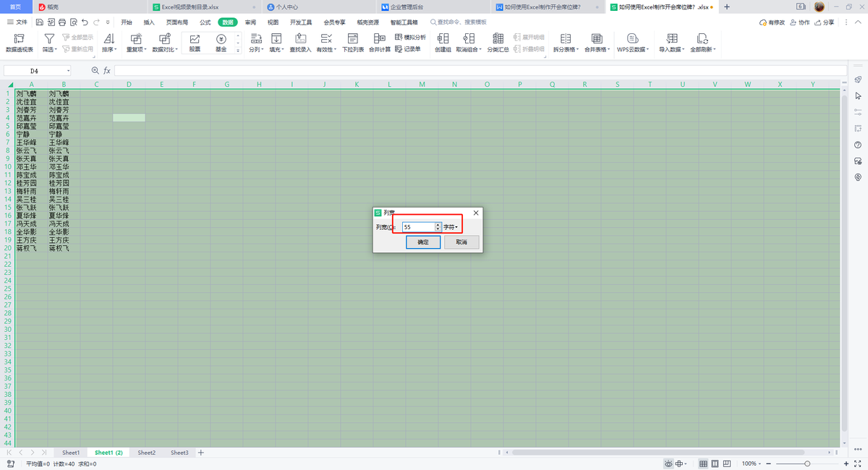Click the 全部刷新 refresh all icon
The height and width of the screenshot is (470, 868).
tap(702, 38)
